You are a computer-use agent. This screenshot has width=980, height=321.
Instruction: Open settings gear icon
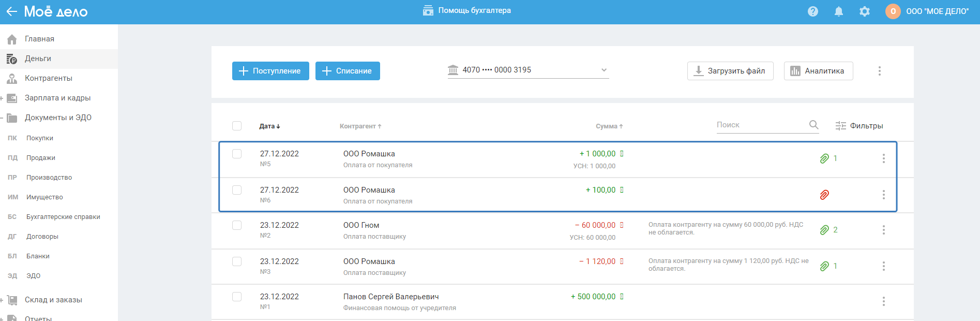click(865, 11)
